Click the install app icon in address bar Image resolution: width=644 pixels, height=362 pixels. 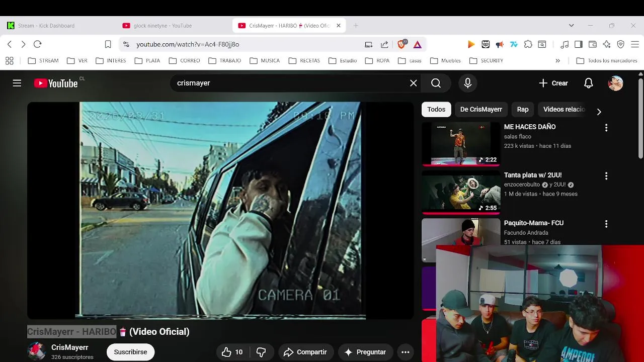(369, 44)
